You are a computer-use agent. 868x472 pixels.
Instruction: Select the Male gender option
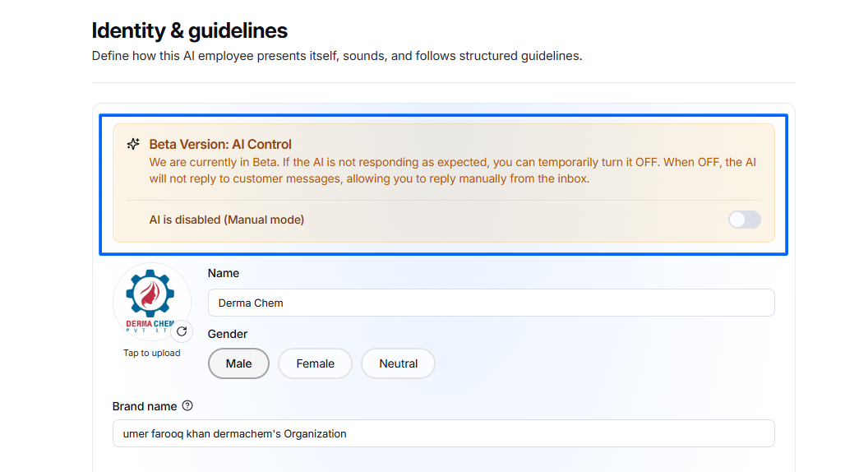coord(238,363)
